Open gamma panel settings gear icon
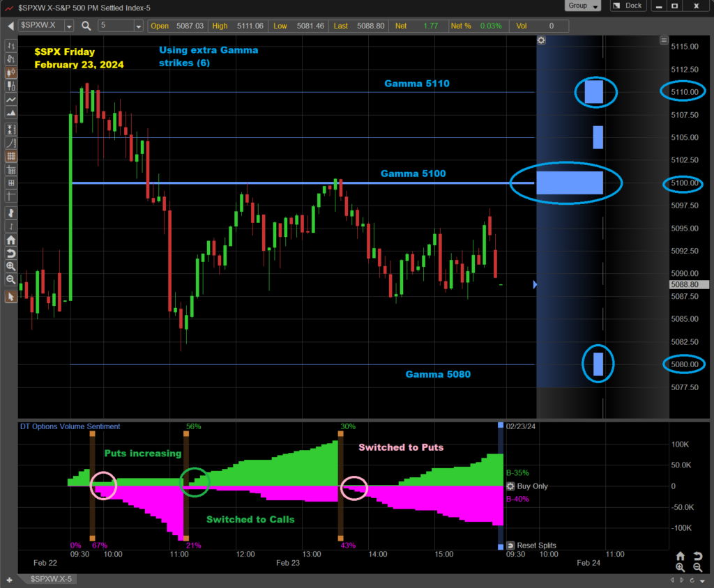This screenshot has height=588, width=714. tap(541, 40)
